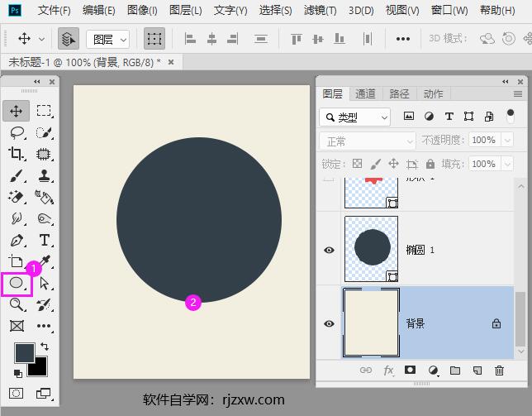Viewport: 532px width, 416px height.
Task: Switch to the 路径 tab
Action: [x=399, y=93]
